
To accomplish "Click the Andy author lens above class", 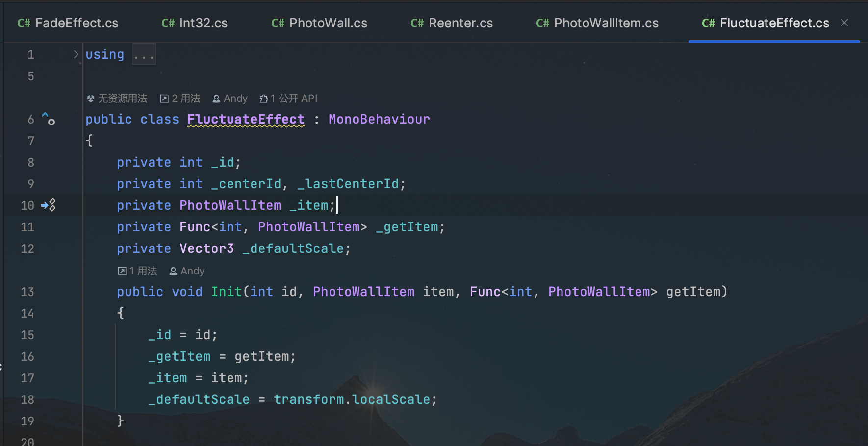I will pyautogui.click(x=230, y=99).
